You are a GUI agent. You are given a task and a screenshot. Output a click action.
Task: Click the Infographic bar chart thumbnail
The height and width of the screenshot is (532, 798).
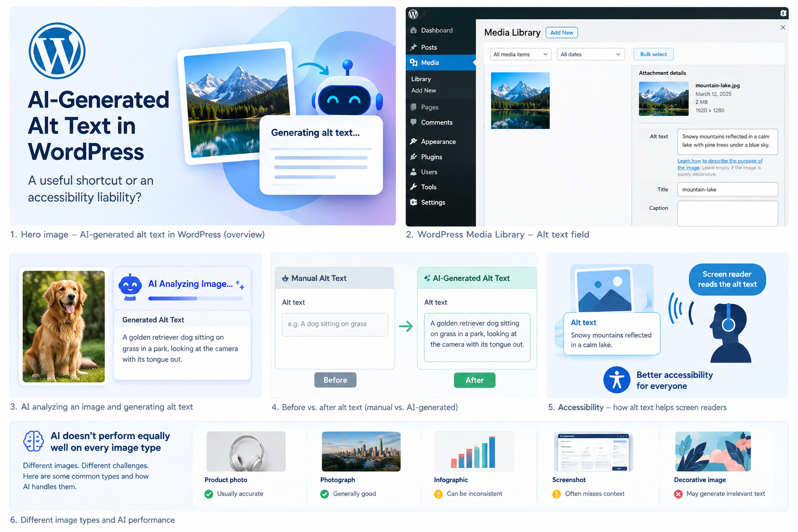pyautogui.click(x=474, y=451)
